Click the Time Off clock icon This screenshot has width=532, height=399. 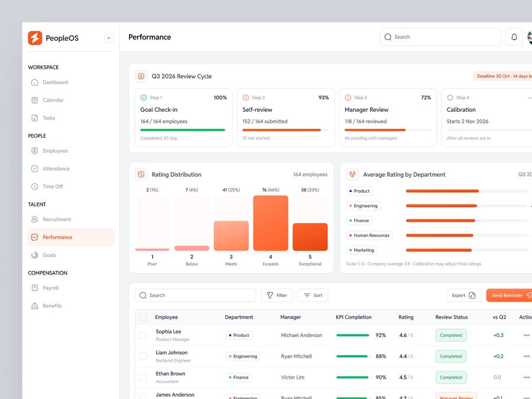(35, 187)
